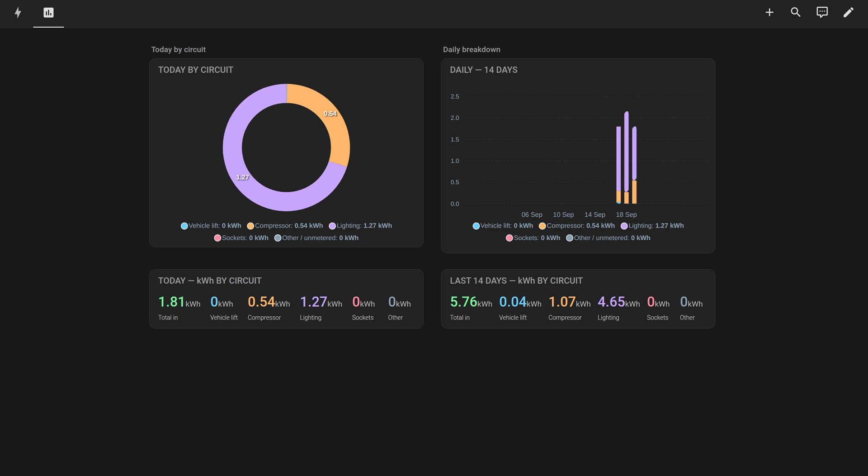Click the 0.04 kWh Vehicle lift value
Screen dimensions: 868x476
[x=520, y=302]
